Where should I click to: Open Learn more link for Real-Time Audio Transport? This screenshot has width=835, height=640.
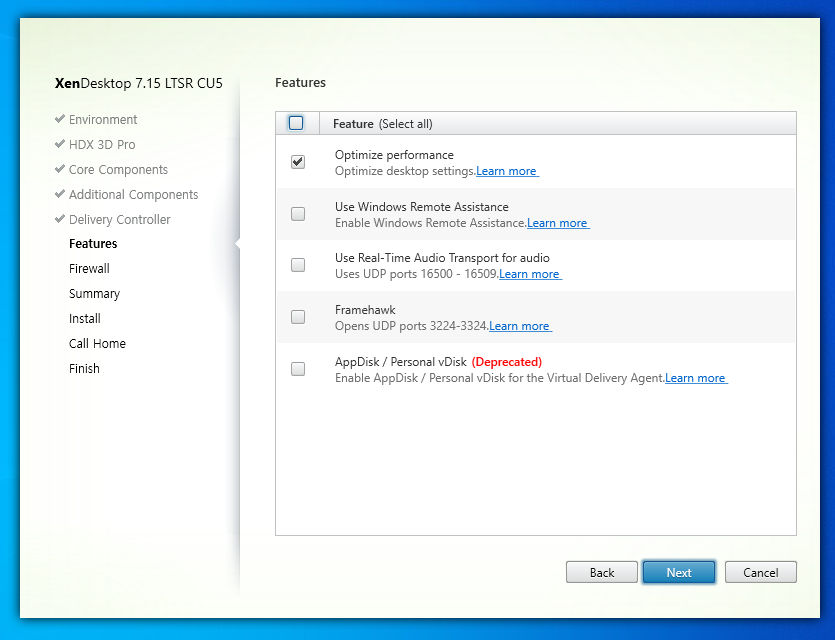click(530, 274)
